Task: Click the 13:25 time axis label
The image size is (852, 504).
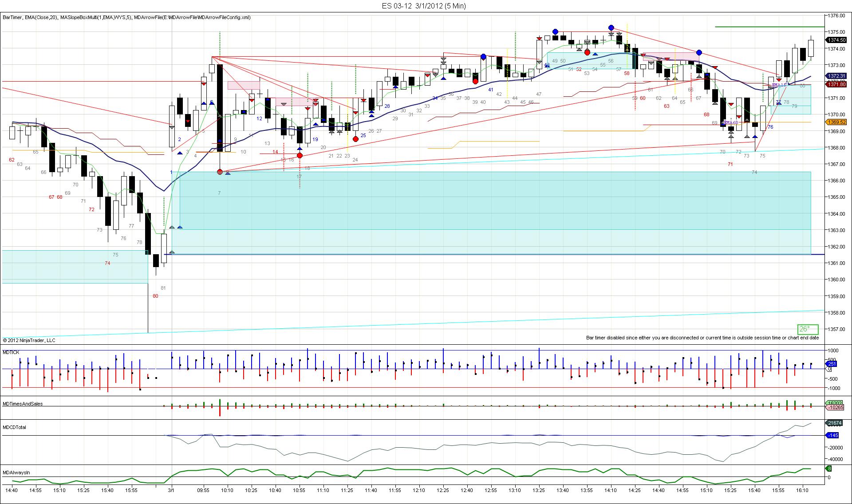Action: (x=539, y=490)
